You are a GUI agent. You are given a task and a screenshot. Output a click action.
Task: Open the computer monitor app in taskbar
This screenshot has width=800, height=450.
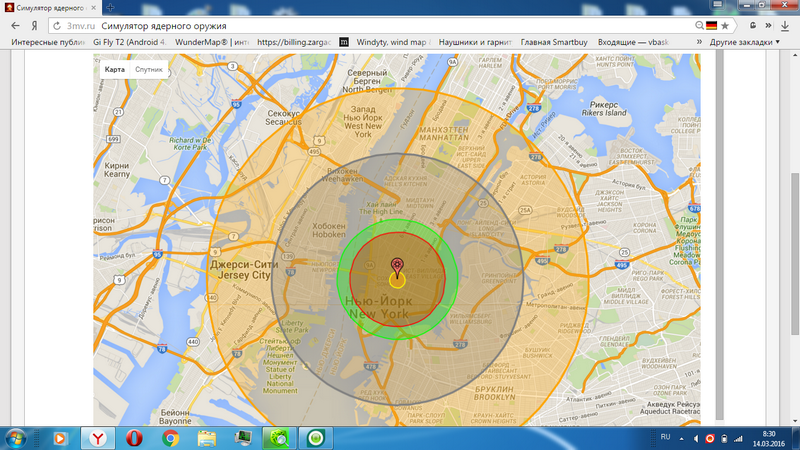coord(243,438)
